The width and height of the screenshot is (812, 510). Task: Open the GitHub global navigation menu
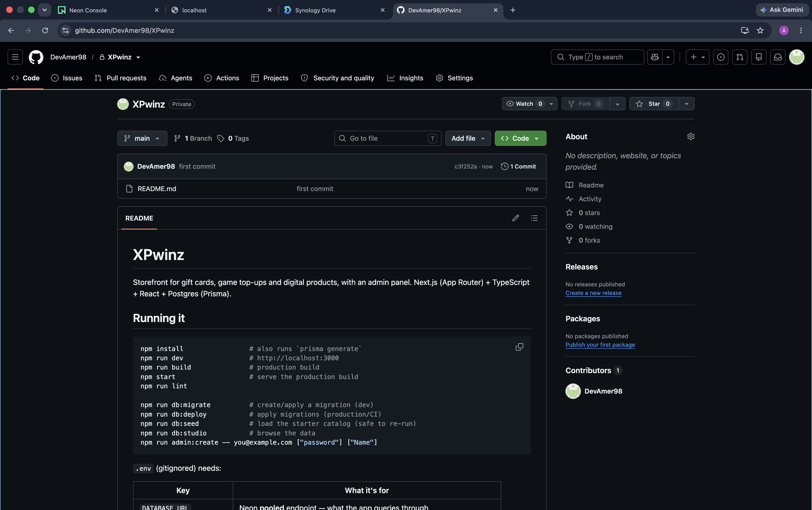(15, 57)
